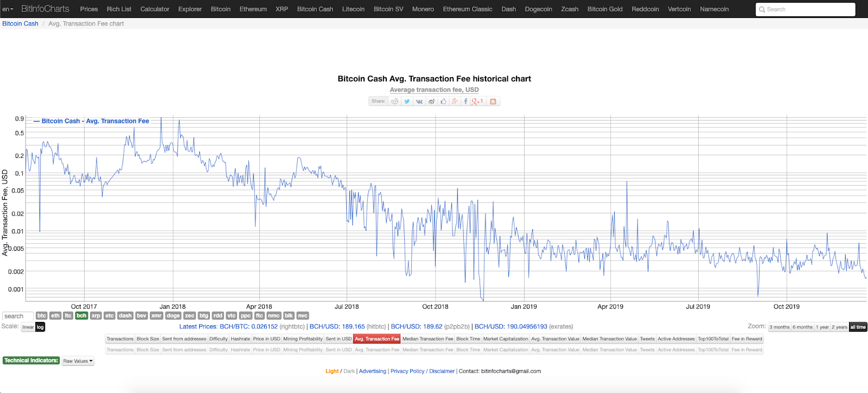Toggle bsv coin on chart
The image size is (868, 393).
[x=142, y=315]
